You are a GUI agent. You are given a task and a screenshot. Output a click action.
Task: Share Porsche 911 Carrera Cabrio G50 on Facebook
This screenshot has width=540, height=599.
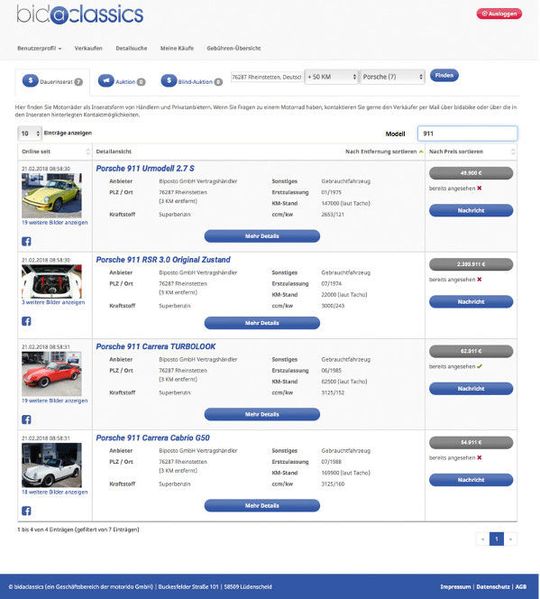pyautogui.click(x=26, y=511)
